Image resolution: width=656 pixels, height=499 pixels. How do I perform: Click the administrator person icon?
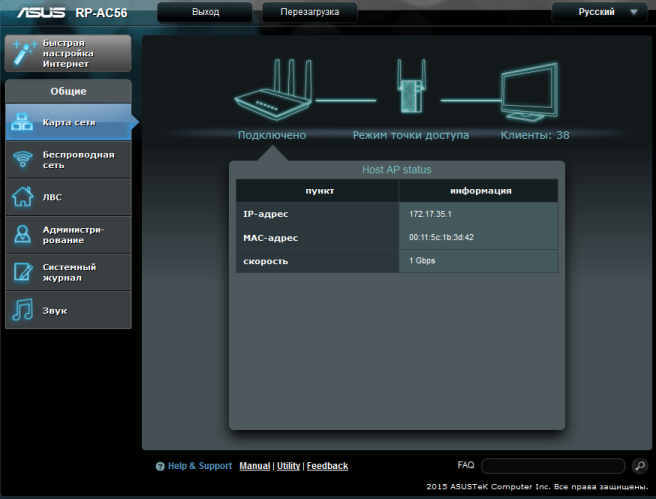(x=23, y=234)
